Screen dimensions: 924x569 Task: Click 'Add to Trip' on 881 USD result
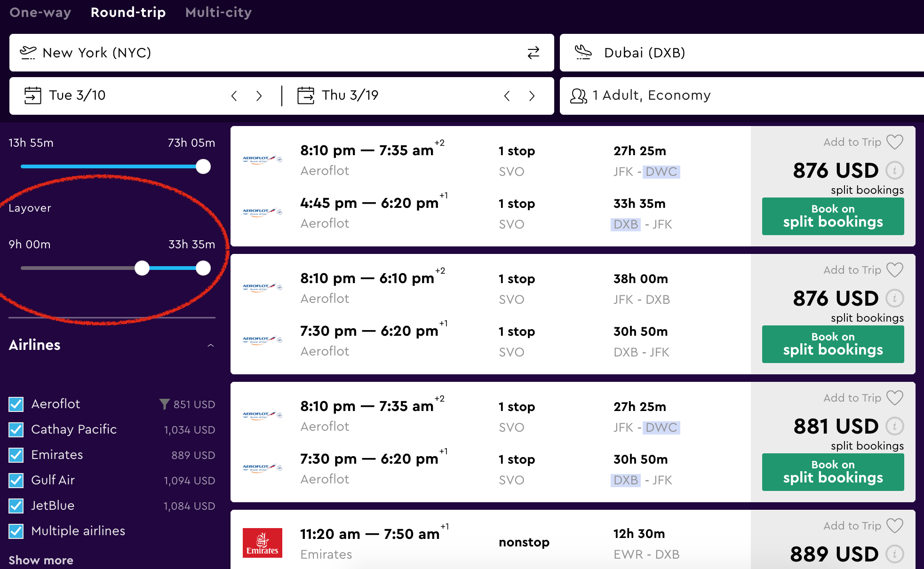pos(852,398)
